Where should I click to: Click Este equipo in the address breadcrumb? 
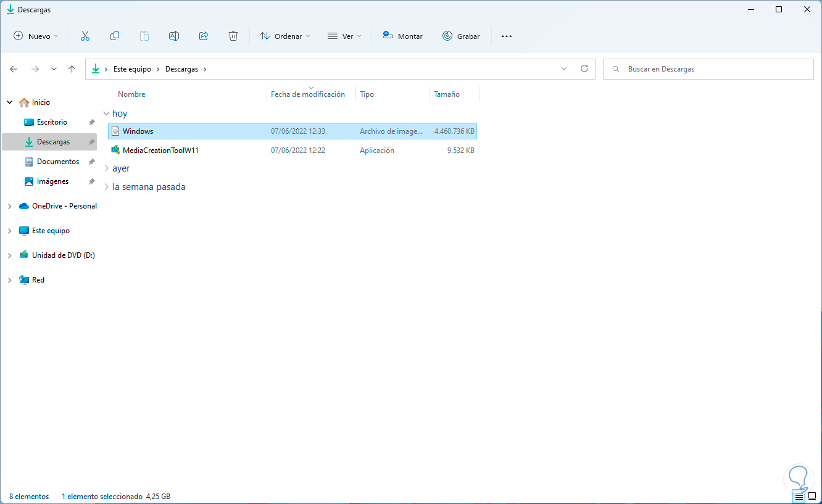(132, 69)
